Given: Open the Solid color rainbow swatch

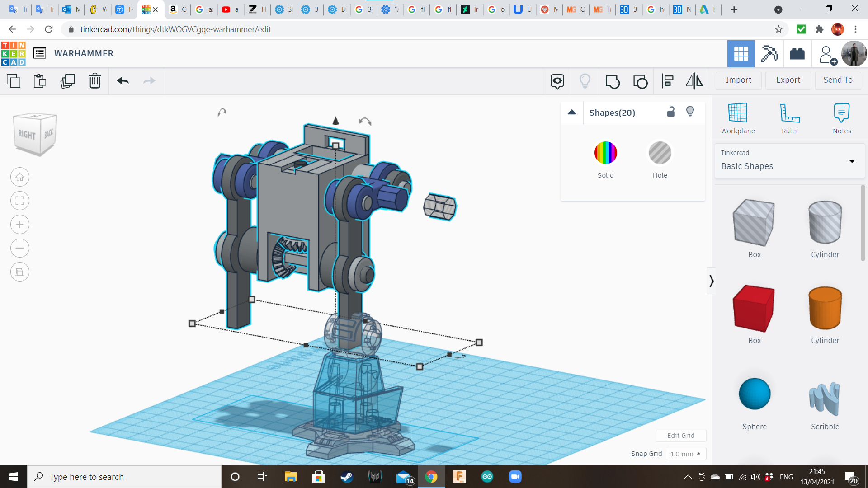Looking at the screenshot, I should pos(605,153).
